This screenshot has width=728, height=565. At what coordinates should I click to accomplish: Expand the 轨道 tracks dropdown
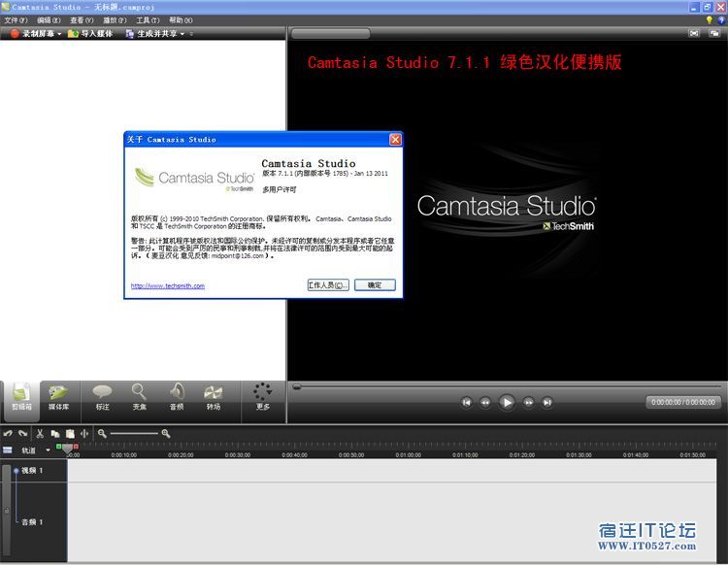tap(48, 449)
